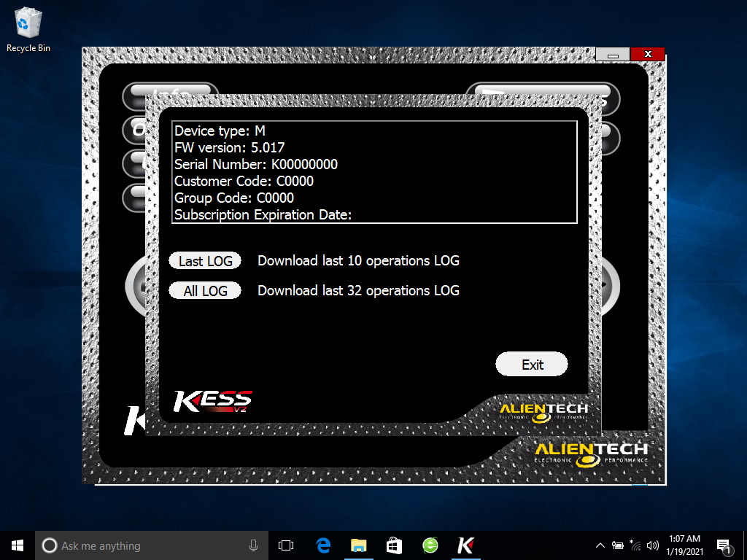Open Microsoft Edge from the taskbar

coord(322,545)
